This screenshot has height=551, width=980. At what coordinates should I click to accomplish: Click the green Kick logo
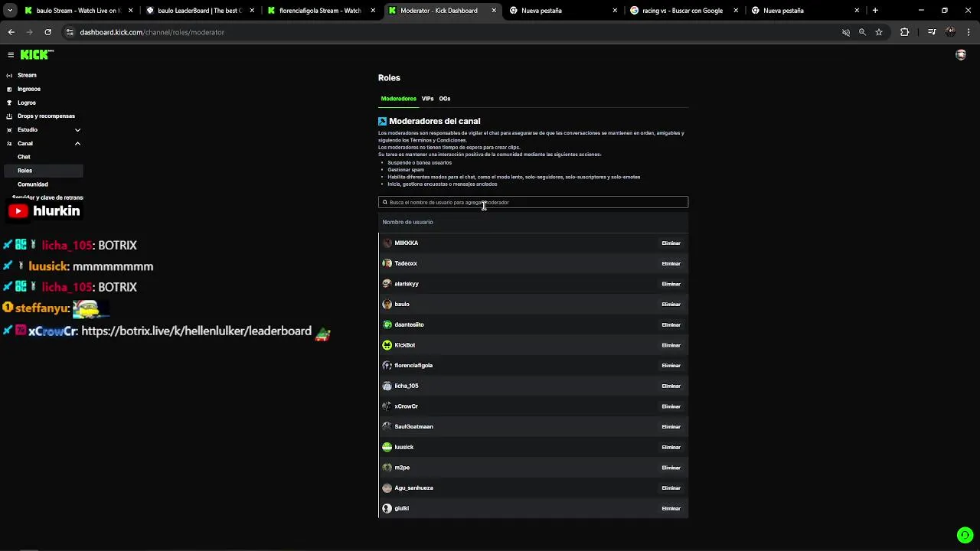(x=37, y=54)
